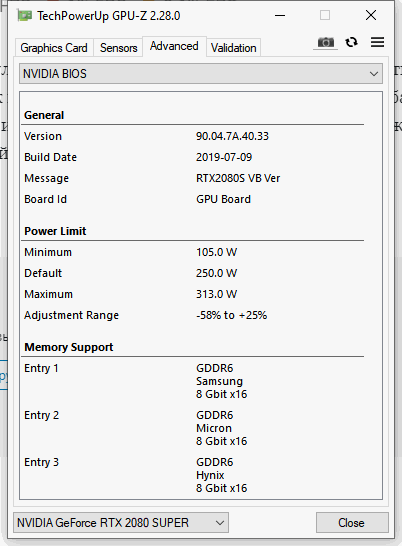Click the Power Limit section header

[x=55, y=231]
